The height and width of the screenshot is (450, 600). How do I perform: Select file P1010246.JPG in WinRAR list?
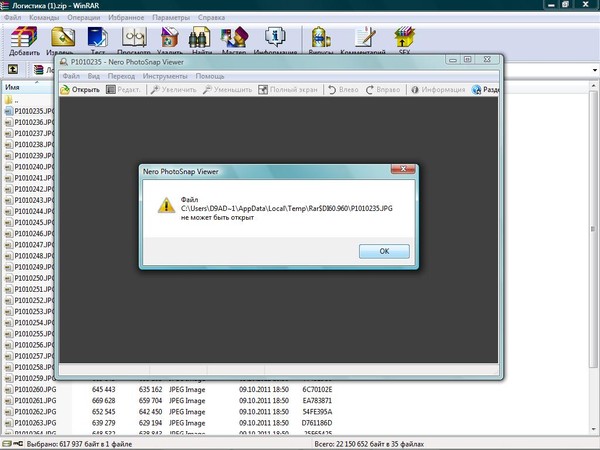29,233
